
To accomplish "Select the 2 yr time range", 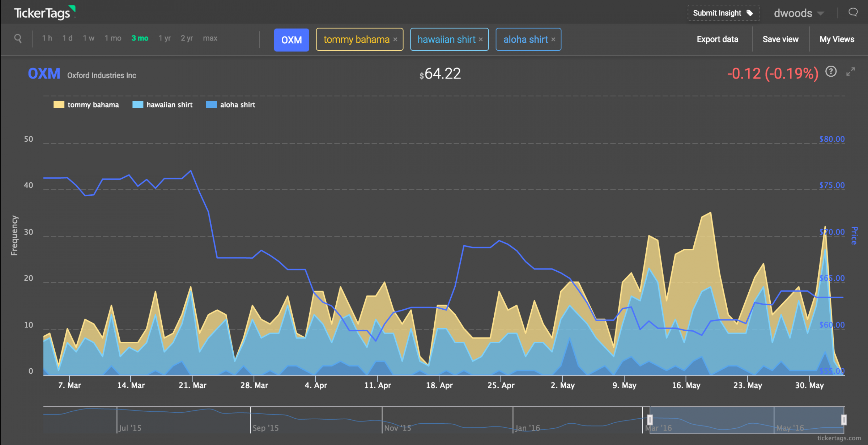I will 187,38.
